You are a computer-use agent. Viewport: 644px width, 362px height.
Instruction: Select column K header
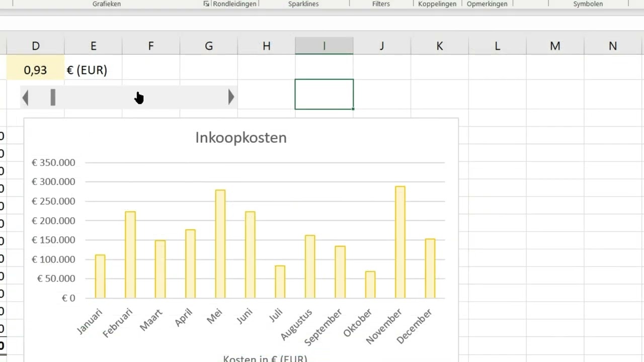point(440,46)
